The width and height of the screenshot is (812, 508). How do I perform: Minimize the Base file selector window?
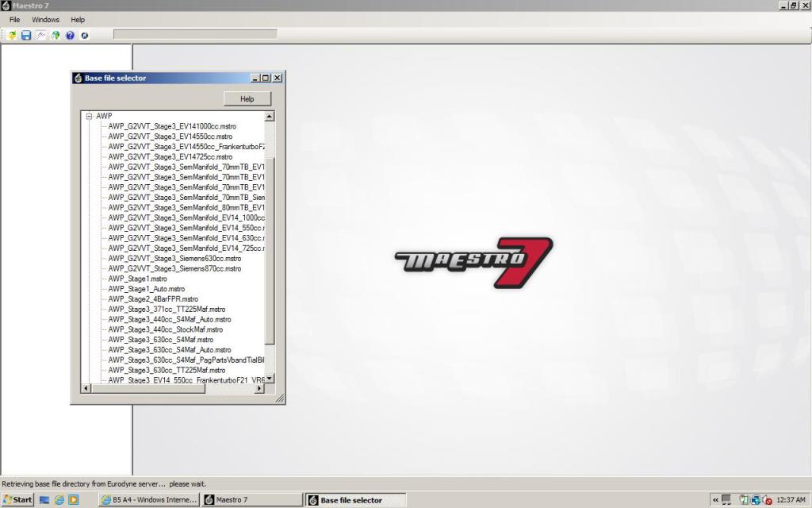pyautogui.click(x=255, y=78)
